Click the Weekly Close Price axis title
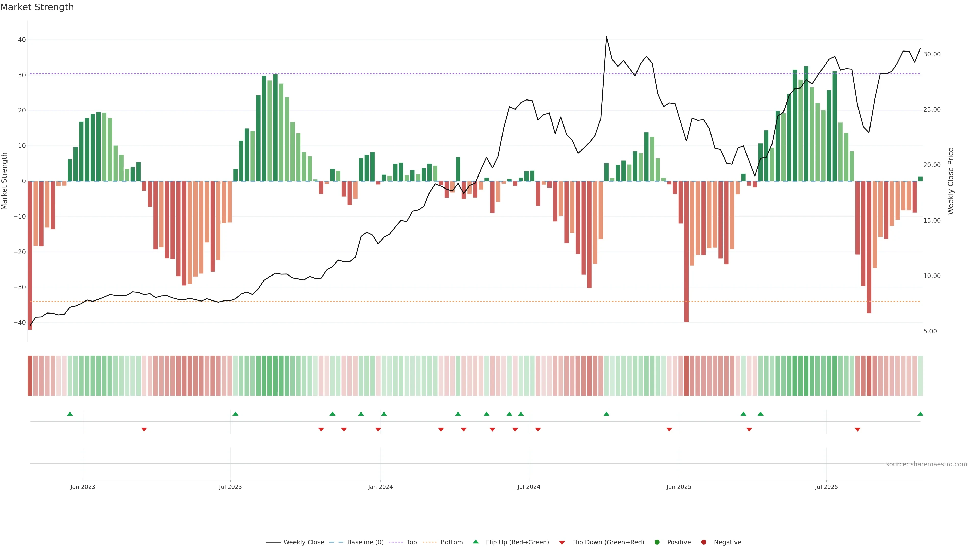 click(x=951, y=181)
